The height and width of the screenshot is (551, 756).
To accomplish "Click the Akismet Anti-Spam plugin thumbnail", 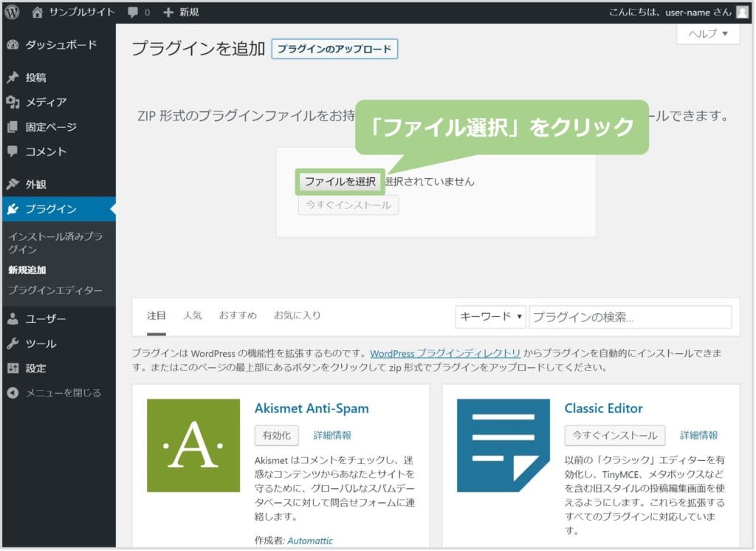I will (x=193, y=445).
